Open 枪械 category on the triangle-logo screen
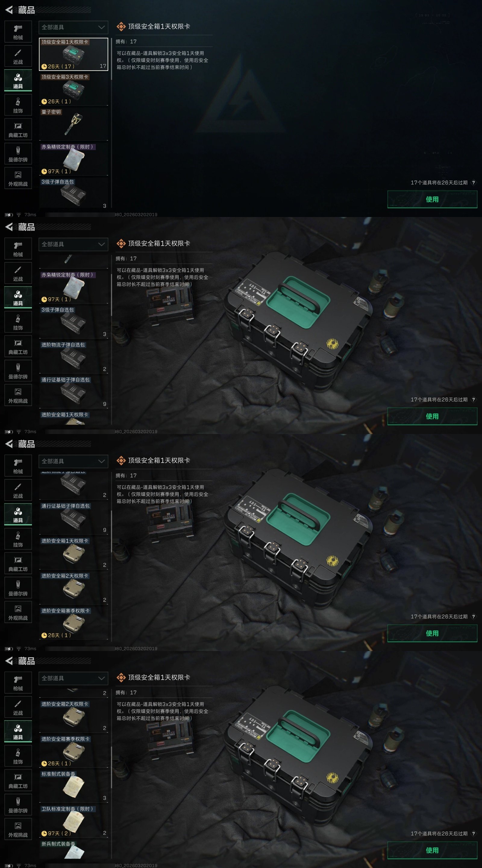The width and height of the screenshot is (482, 868). [18, 32]
